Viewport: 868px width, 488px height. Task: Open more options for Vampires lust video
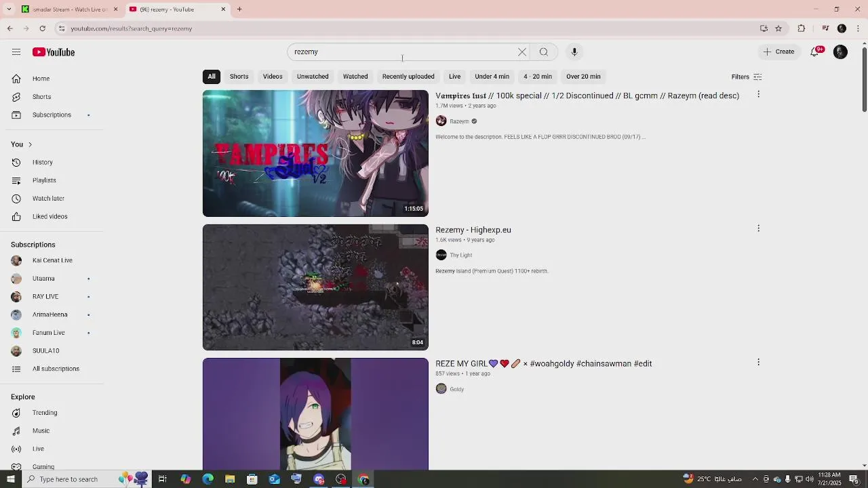pyautogui.click(x=758, y=95)
